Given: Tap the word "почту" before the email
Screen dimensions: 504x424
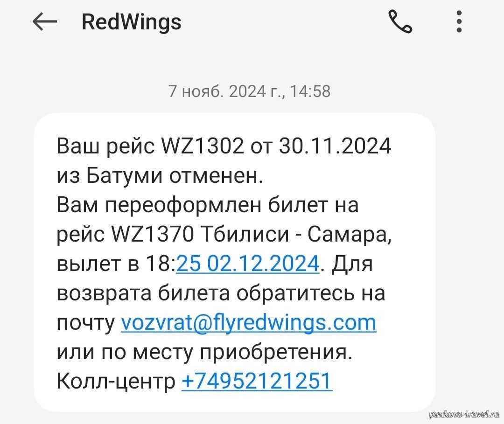Looking at the screenshot, I should [85, 323].
